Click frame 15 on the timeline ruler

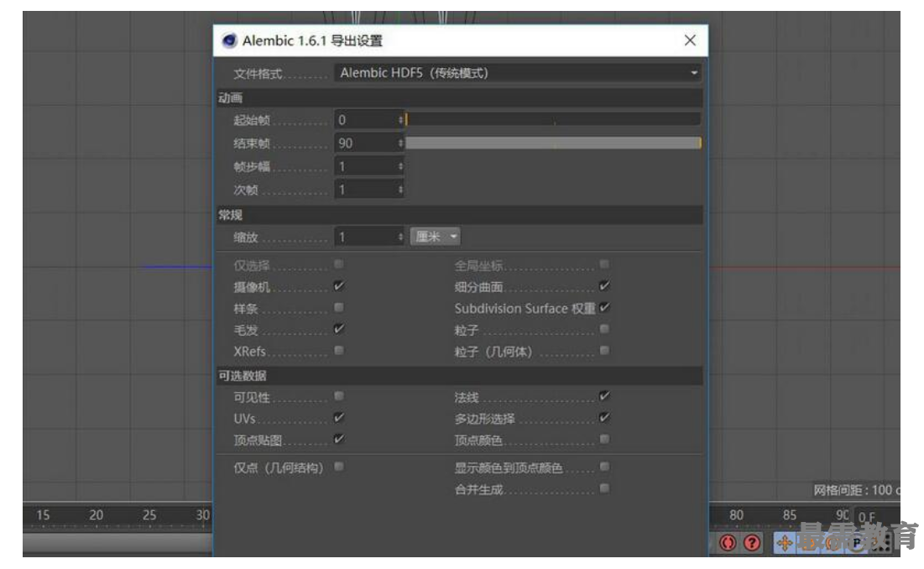[43, 514]
